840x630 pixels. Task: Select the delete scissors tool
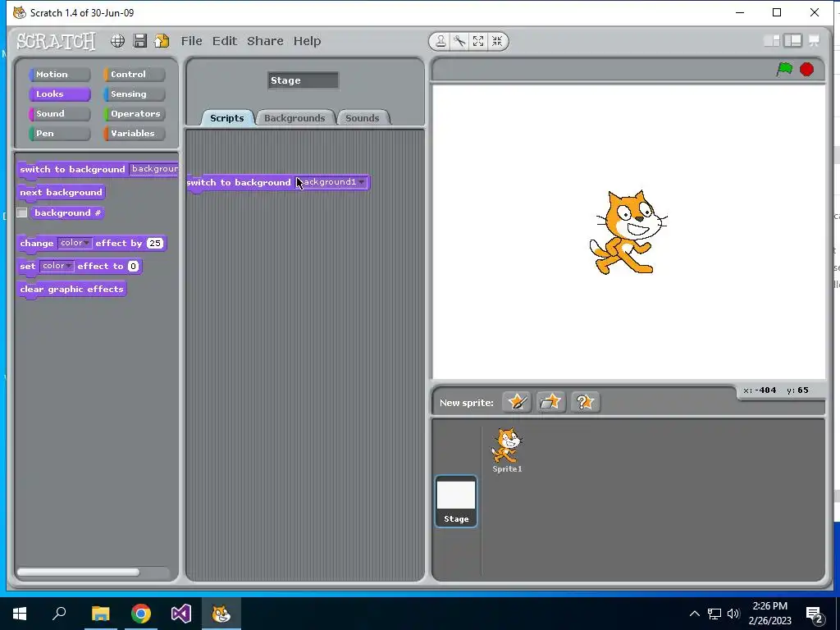(459, 41)
